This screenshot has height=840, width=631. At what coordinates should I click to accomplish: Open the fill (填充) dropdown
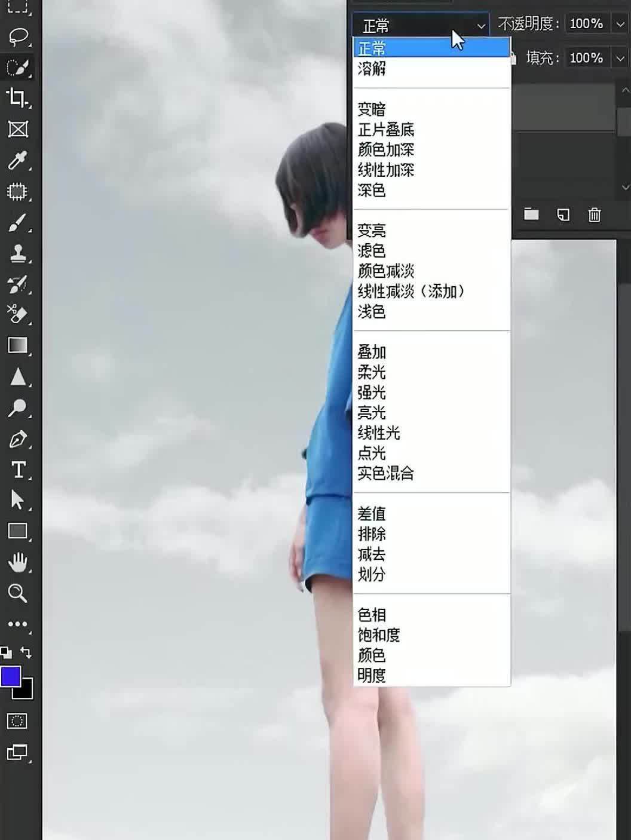[x=621, y=58]
